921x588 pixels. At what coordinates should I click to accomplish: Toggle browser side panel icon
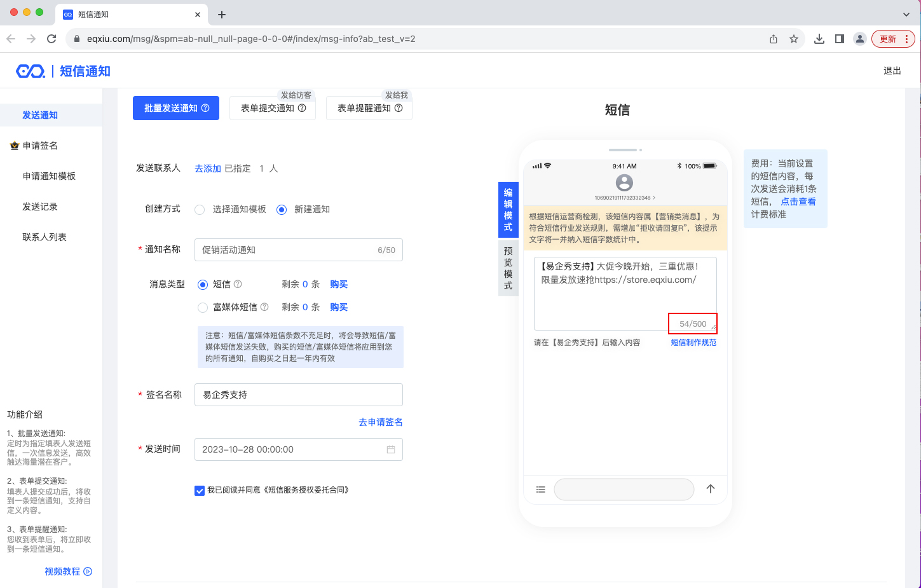(840, 39)
